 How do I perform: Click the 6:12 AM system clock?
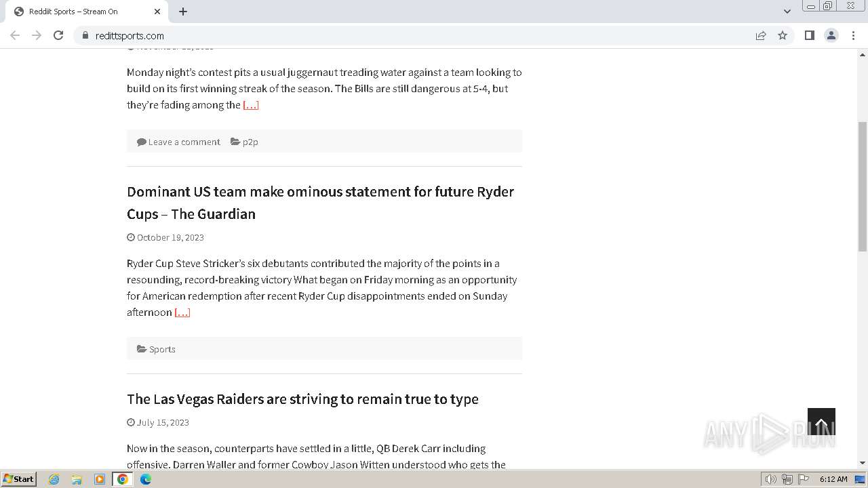pyautogui.click(x=833, y=479)
